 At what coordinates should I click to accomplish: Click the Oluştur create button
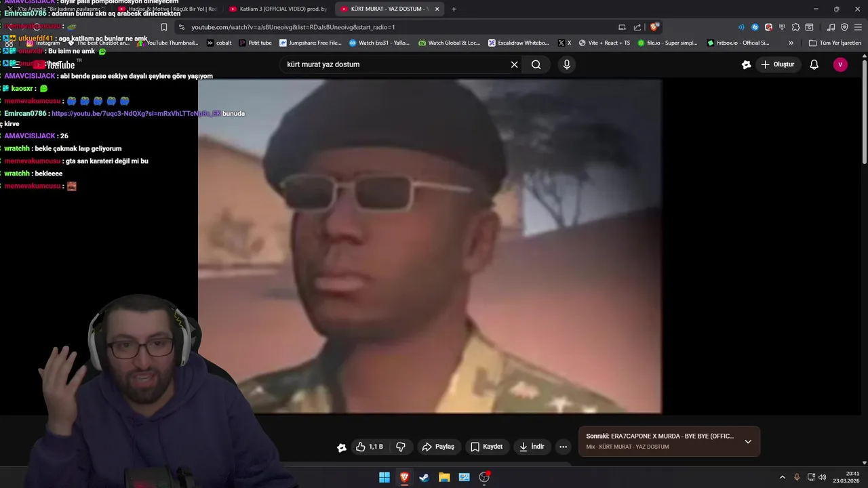click(778, 64)
